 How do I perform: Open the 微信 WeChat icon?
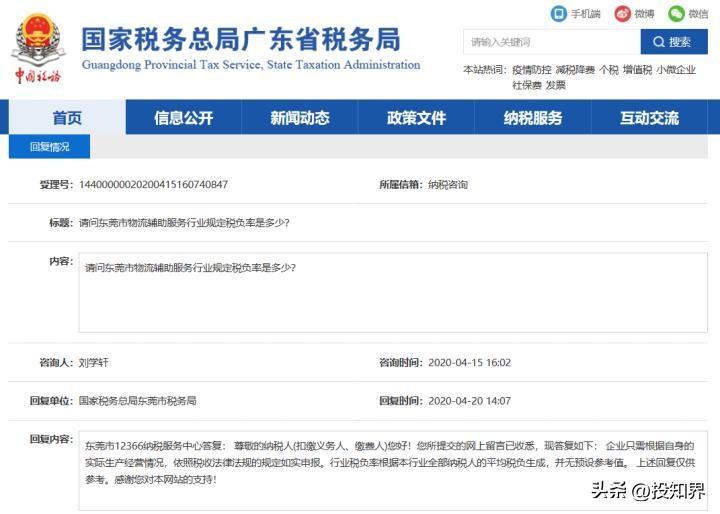(676, 13)
